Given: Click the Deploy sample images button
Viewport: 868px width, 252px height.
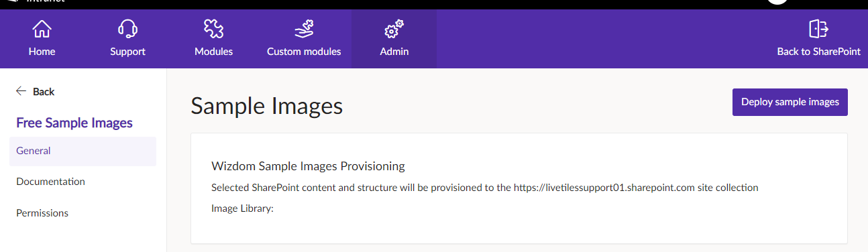Looking at the screenshot, I should pos(790,102).
